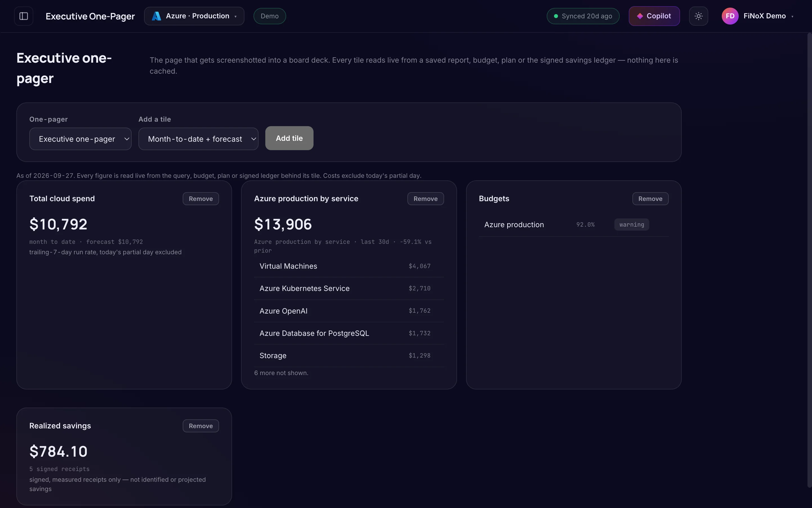Click Synced 20d ago status pill
Screen dimensions: 812x508
point(583,16)
